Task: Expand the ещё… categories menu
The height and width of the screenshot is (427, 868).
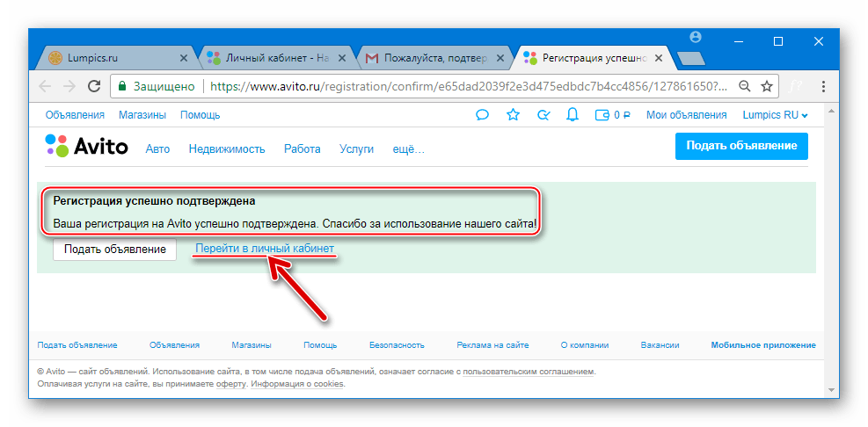Action: tap(409, 148)
